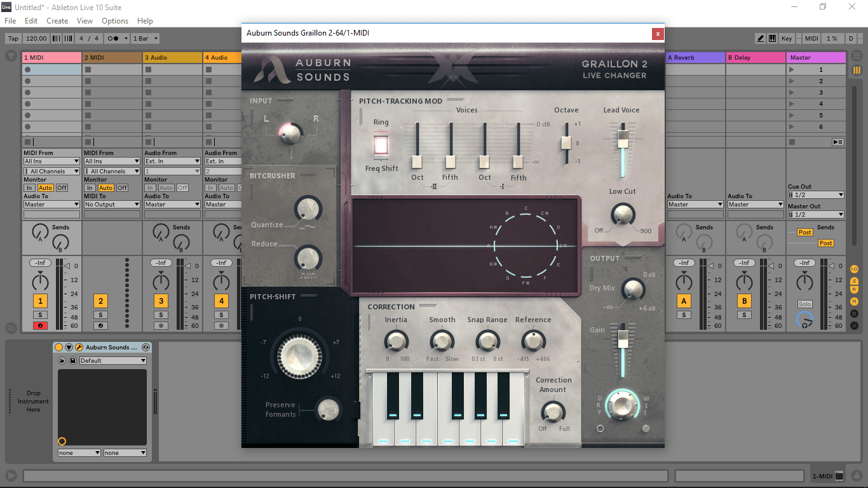Click the Preserve Formants knob
The image size is (868, 488).
pyautogui.click(x=328, y=409)
